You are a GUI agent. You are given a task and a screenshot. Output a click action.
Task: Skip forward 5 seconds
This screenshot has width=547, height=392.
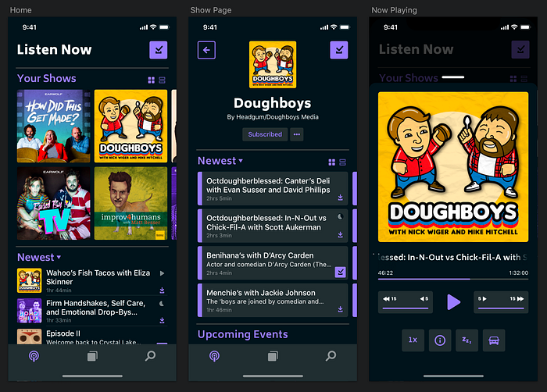[x=482, y=299]
